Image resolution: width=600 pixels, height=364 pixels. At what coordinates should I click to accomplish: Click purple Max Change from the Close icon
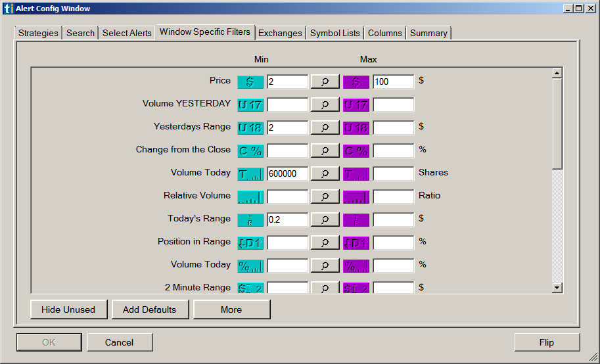click(356, 151)
